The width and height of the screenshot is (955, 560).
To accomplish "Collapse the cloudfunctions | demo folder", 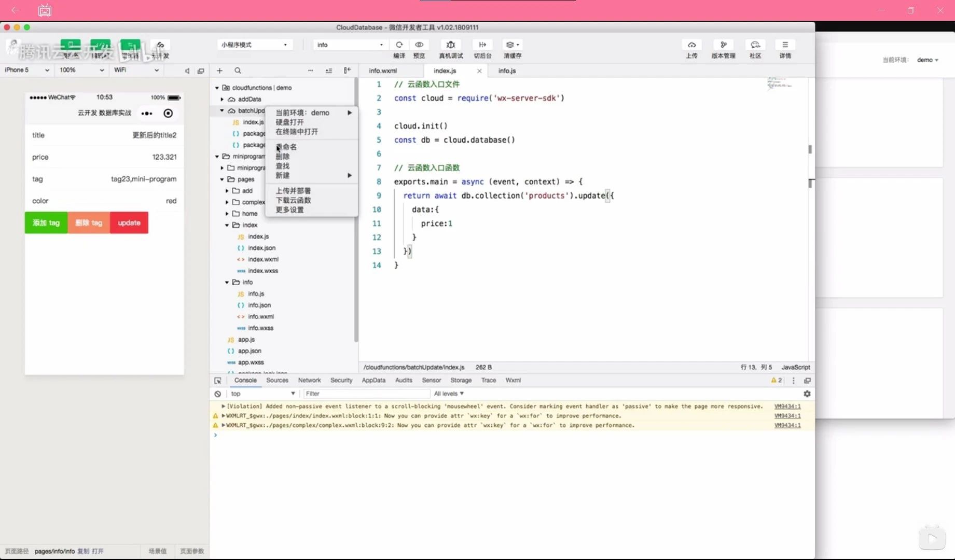I will tap(217, 88).
